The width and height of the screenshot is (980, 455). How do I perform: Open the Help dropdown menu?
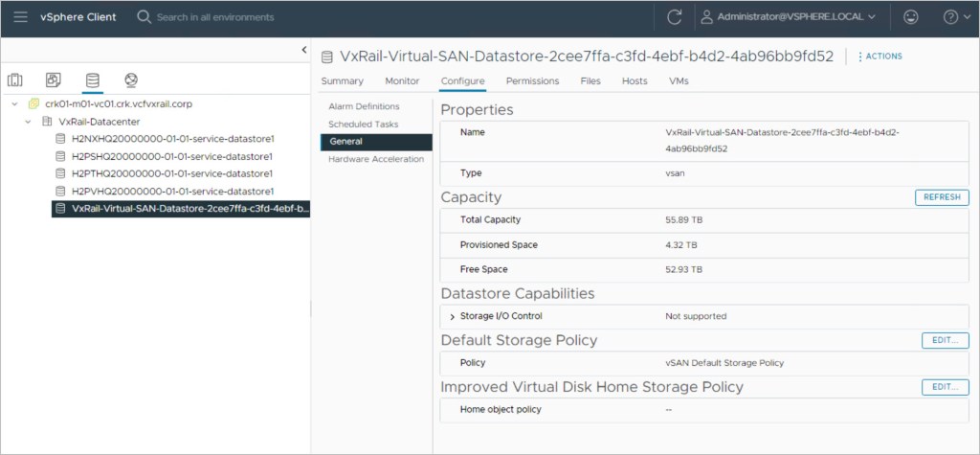point(955,17)
